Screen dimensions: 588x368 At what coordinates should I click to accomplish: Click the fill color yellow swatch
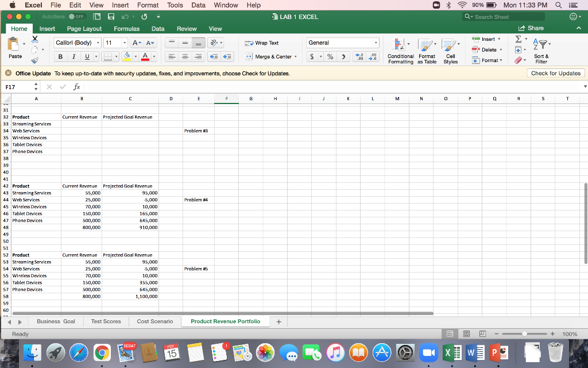tap(127, 57)
